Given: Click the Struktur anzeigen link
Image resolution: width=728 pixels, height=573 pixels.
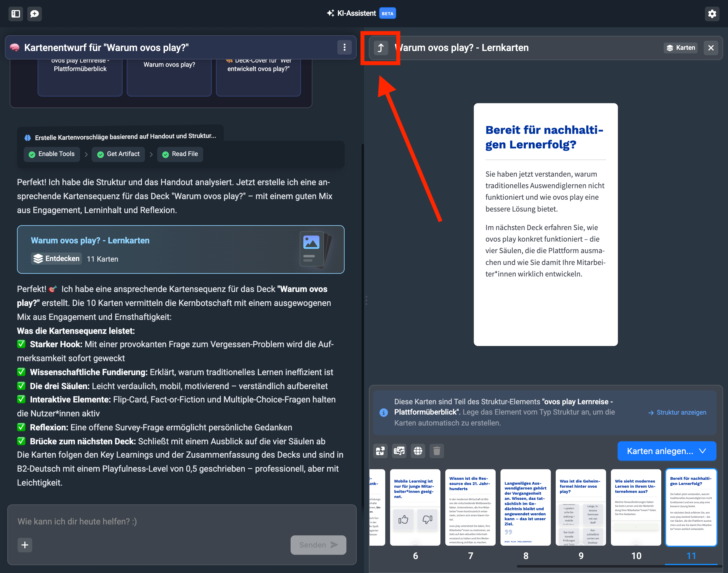Looking at the screenshot, I should click(677, 412).
